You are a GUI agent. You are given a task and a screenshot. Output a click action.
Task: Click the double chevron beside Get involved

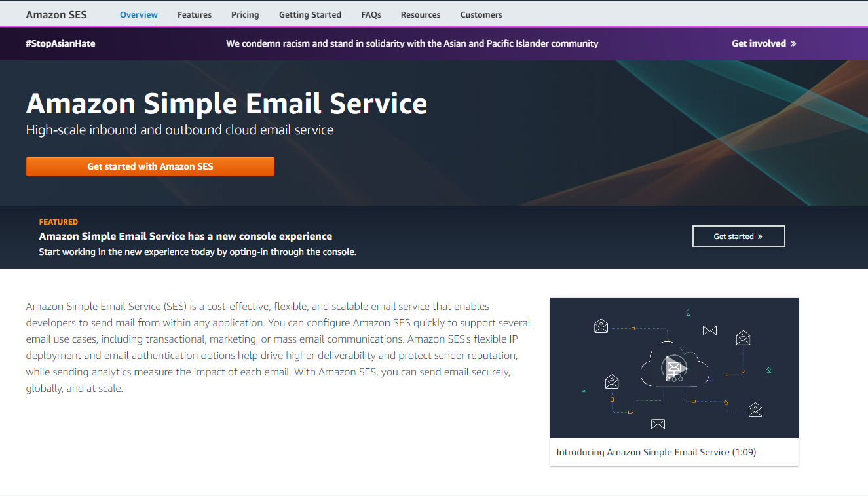793,44
